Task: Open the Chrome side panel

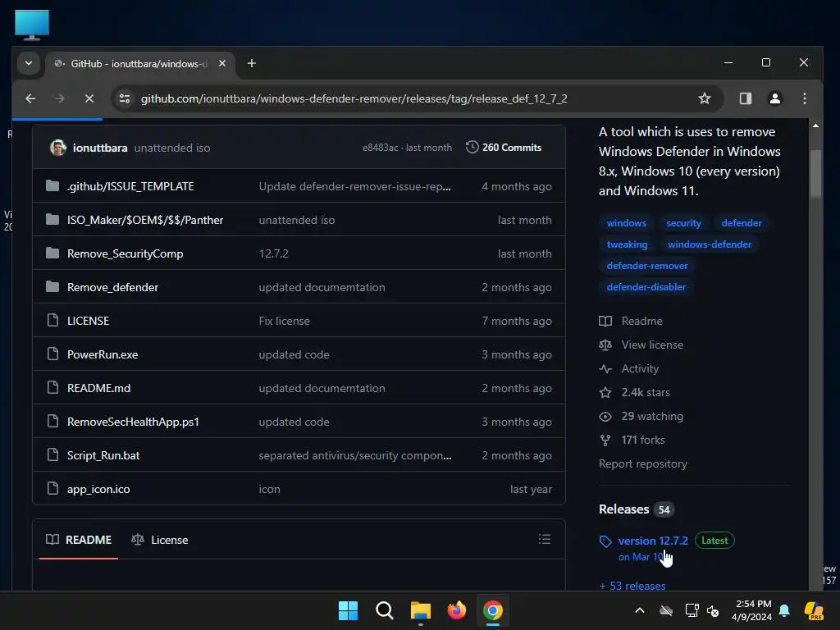Action: pyautogui.click(x=745, y=98)
